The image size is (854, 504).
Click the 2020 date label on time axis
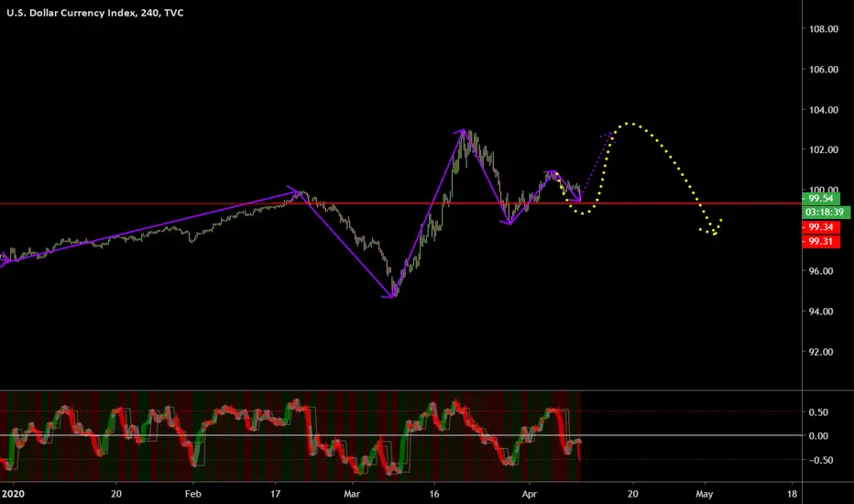pyautogui.click(x=13, y=494)
